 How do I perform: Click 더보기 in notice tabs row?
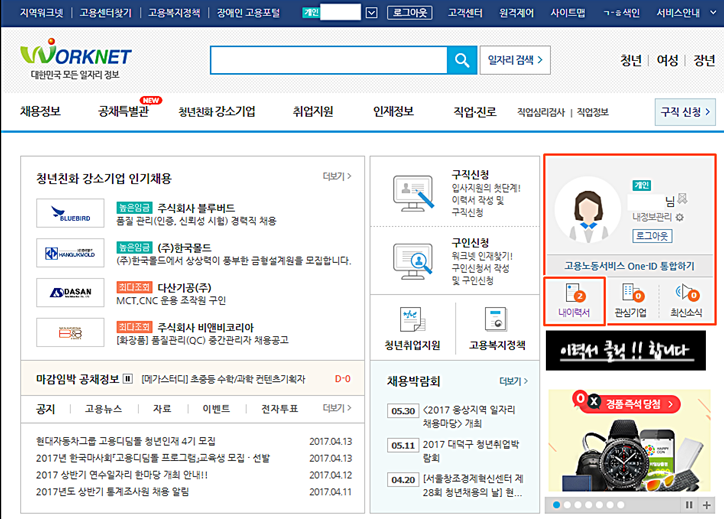337,408
